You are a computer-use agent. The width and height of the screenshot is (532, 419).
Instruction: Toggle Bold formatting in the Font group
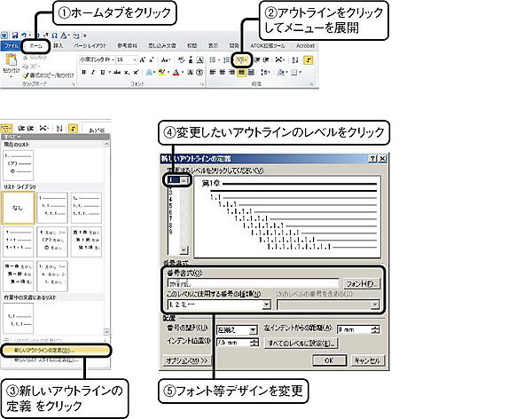click(x=82, y=73)
